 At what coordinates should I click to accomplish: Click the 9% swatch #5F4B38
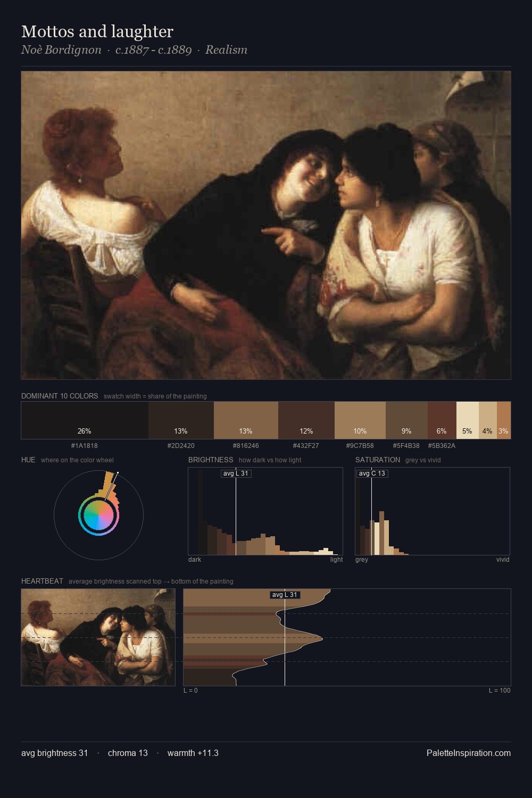[406, 420]
